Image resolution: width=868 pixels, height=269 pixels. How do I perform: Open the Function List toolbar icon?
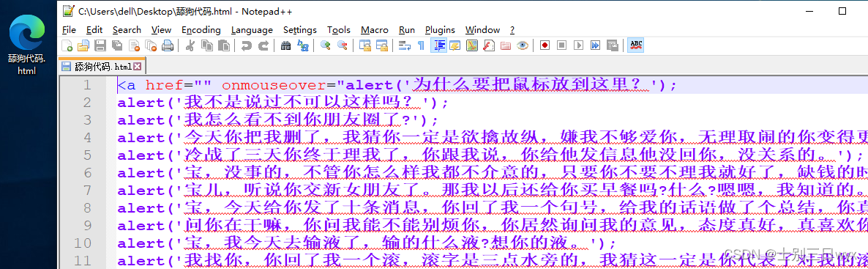point(489,45)
